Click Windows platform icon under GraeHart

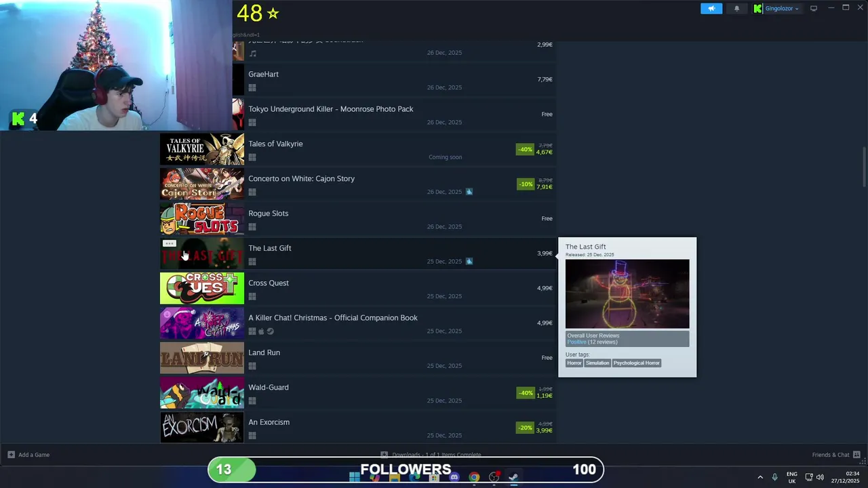pyautogui.click(x=252, y=87)
